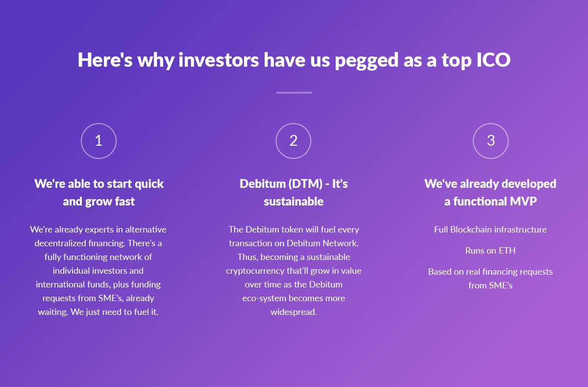
Task: Click the 'Runs on ETH' line
Action: click(490, 251)
